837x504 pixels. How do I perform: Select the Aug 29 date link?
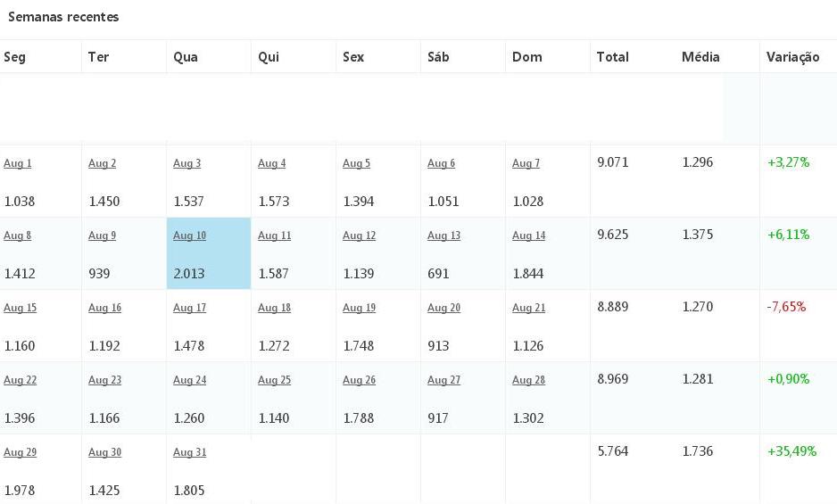click(x=21, y=452)
